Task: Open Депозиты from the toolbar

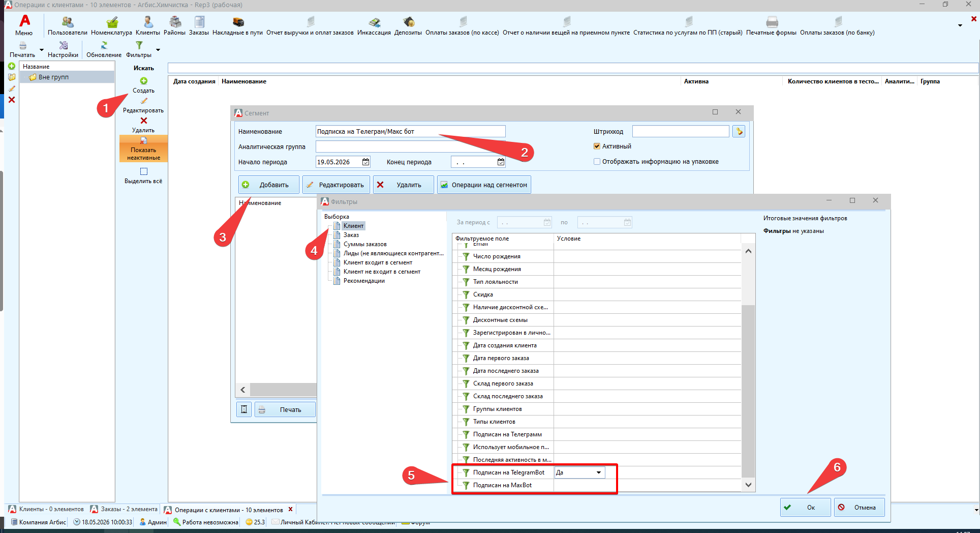Action: 408,25
